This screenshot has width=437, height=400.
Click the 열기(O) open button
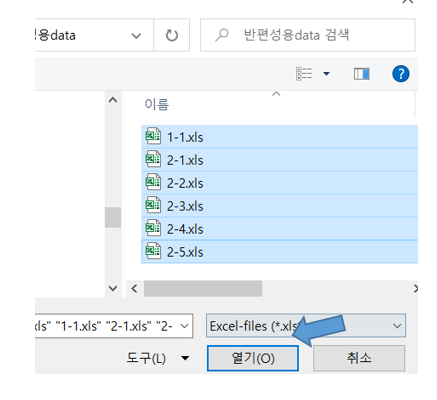point(253,358)
